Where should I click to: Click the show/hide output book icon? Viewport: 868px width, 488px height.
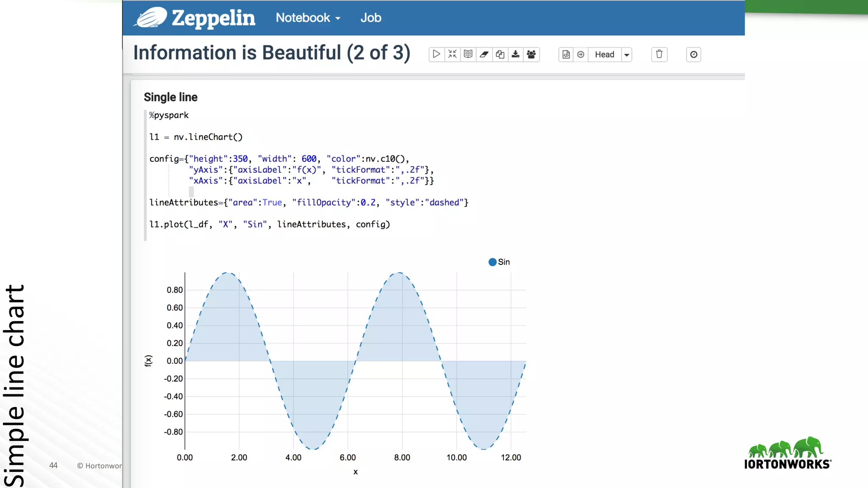point(468,54)
